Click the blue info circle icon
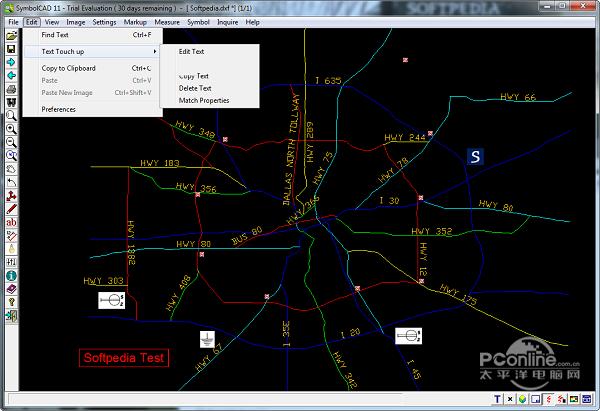This screenshot has width=600, height=411. tap(11, 276)
